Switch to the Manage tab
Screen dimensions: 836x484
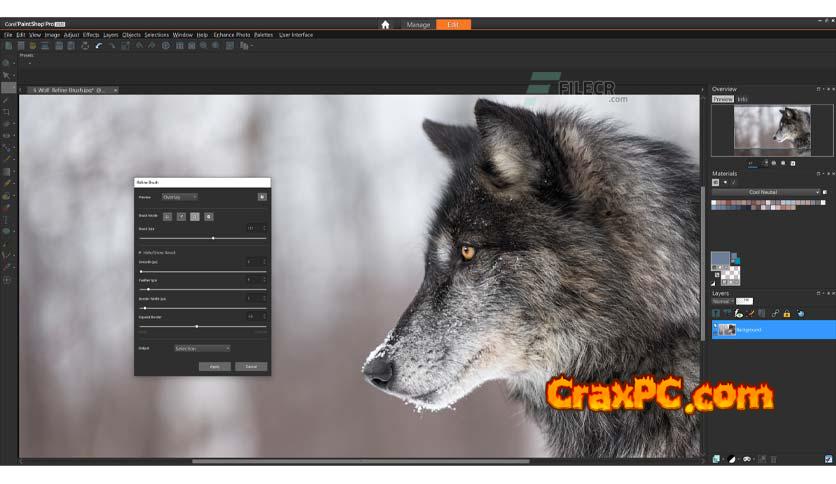click(x=418, y=24)
